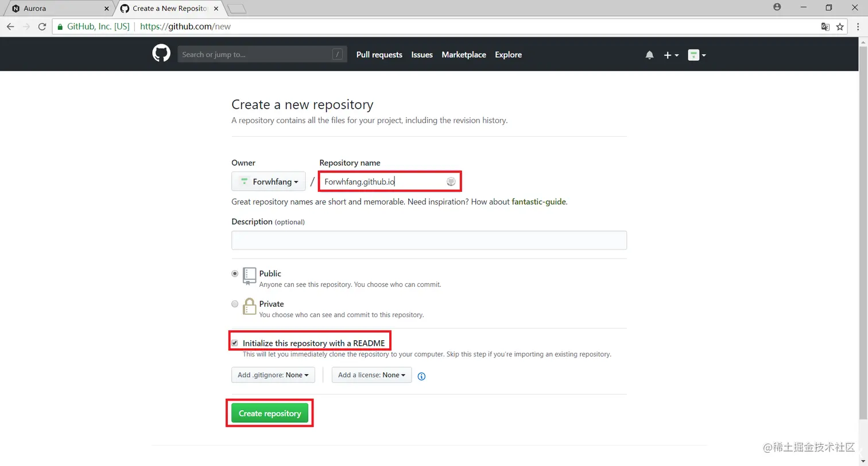Open a new browser tab
Screen dimensions: 868x466
click(x=237, y=9)
